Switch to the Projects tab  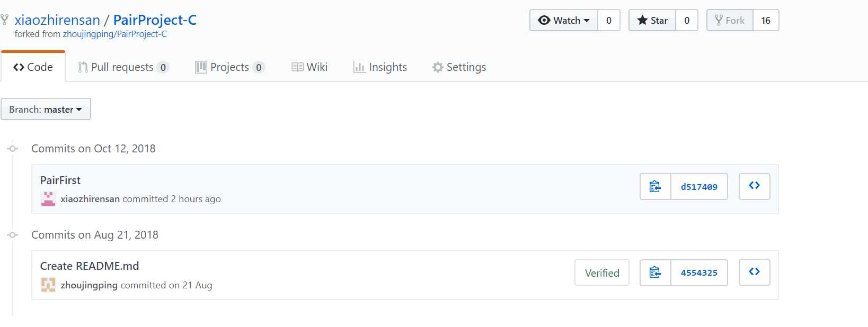[230, 67]
